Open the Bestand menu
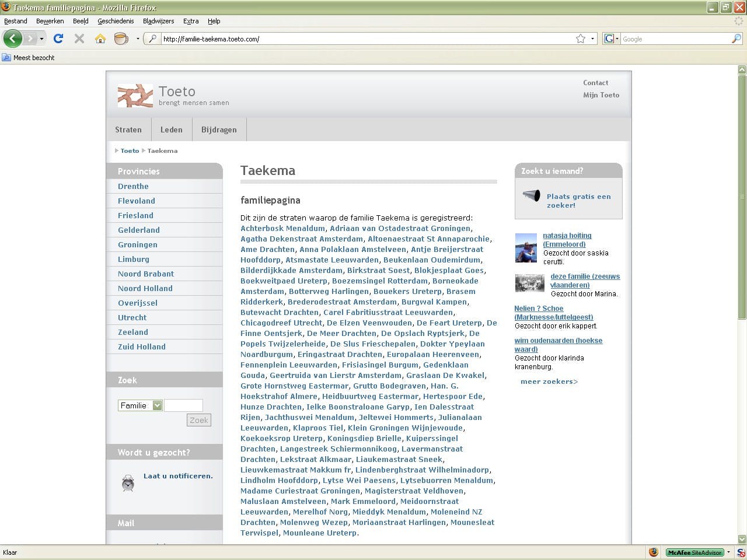The width and height of the screenshot is (747, 560). click(16, 21)
